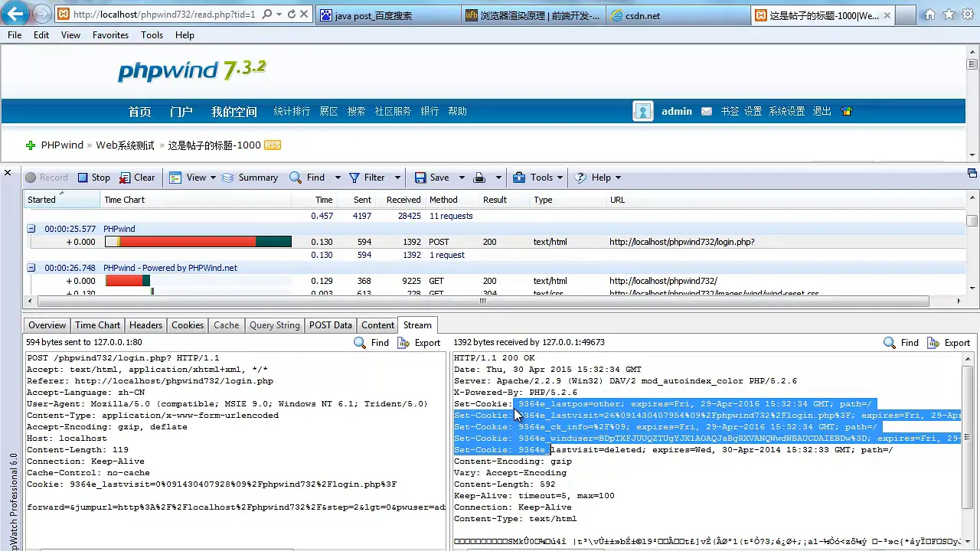Screen dimensions: 980x551
Task: Open the browser View menu
Action: pyautogui.click(x=70, y=35)
